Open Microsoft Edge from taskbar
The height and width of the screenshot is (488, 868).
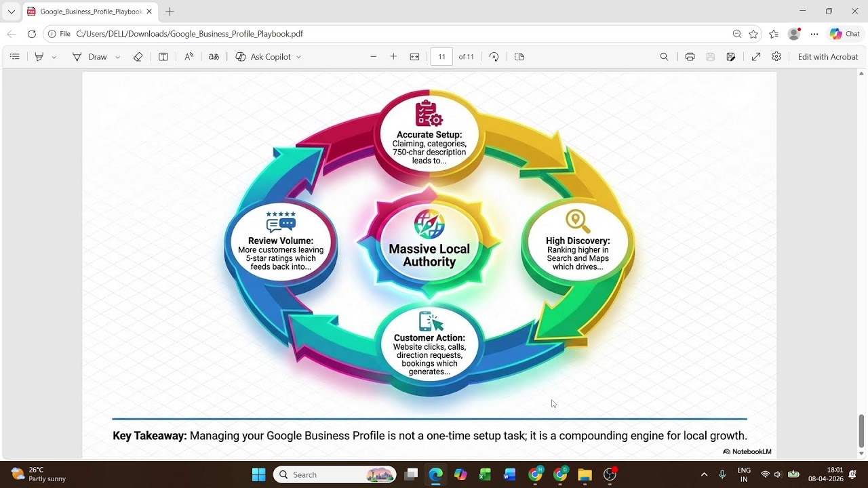click(435, 474)
